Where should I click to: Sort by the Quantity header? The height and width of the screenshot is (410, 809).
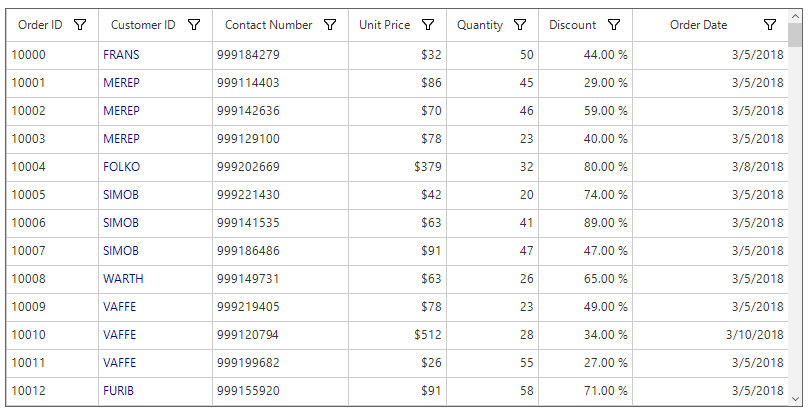pos(479,25)
